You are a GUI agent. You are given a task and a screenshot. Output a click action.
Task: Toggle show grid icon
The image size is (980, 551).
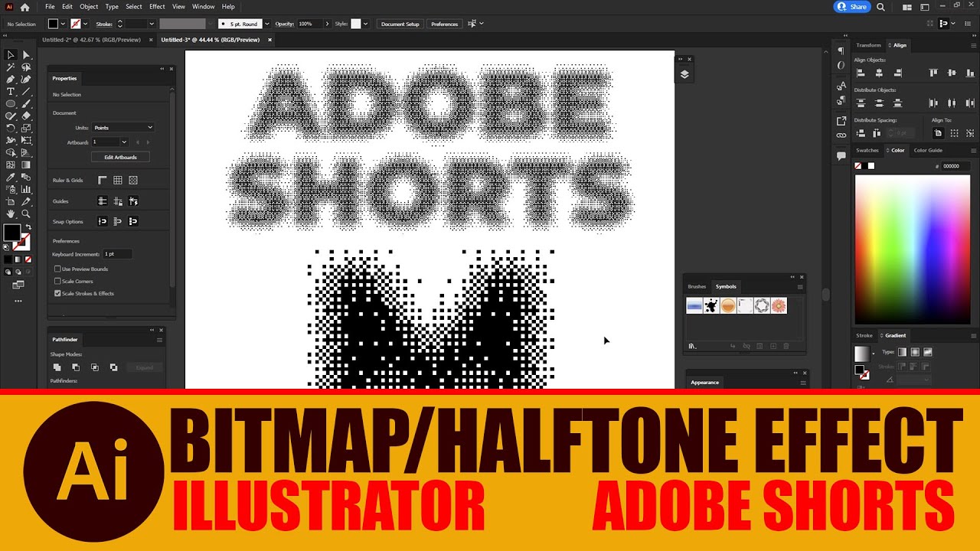[118, 181]
